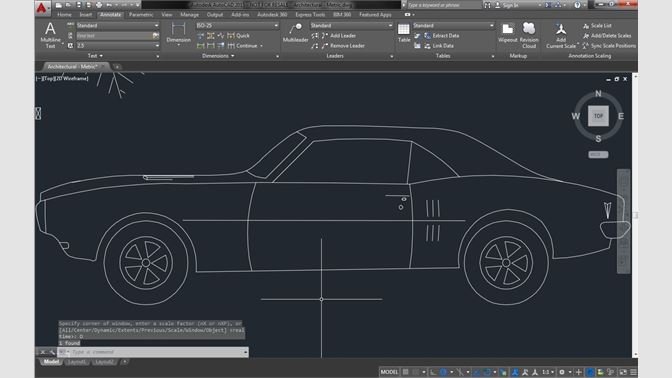The image size is (672, 378).
Task: Click the Quick dimension tool
Action: 238,36
